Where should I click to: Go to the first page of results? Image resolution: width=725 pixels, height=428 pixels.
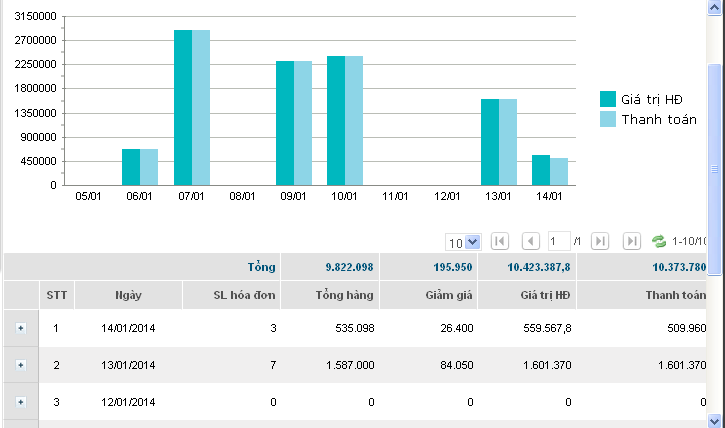[x=500, y=241]
